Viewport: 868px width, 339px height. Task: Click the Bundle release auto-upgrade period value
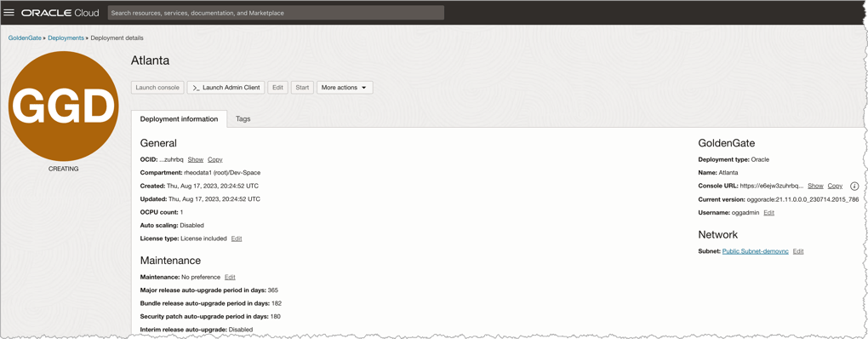[x=277, y=303]
